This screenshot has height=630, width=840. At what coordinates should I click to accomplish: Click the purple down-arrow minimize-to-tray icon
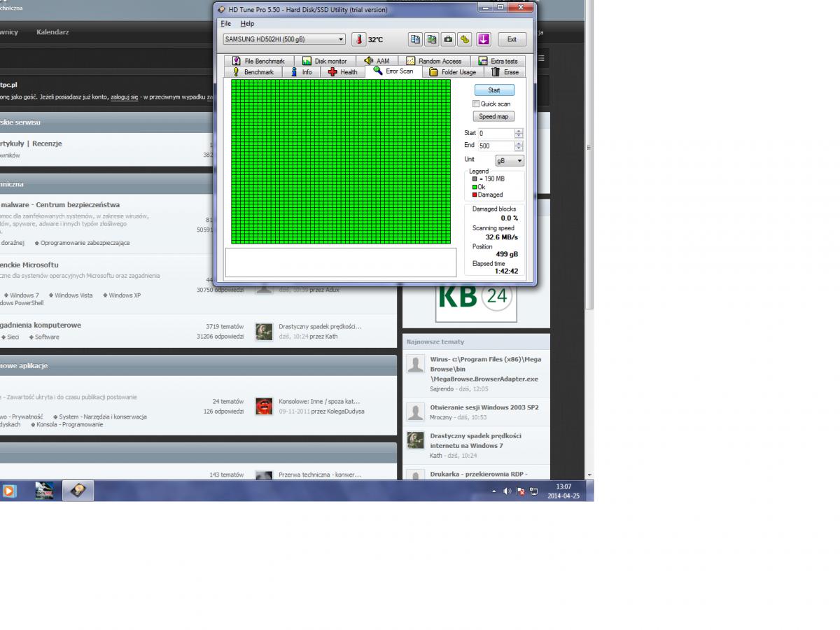coord(484,39)
